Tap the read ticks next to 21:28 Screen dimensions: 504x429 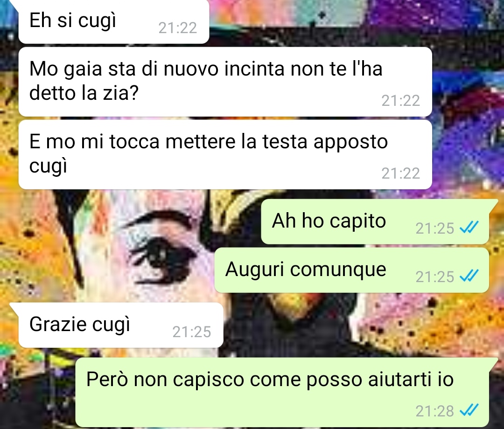pos(469,410)
